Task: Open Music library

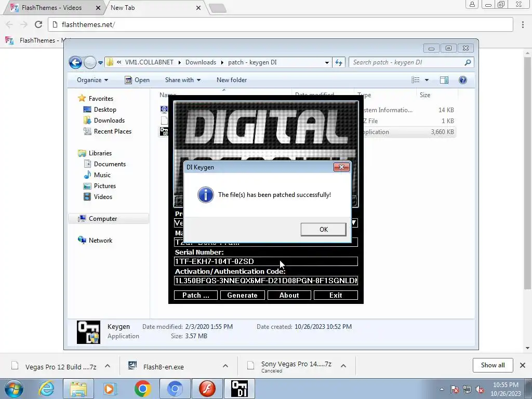Action: (102, 175)
